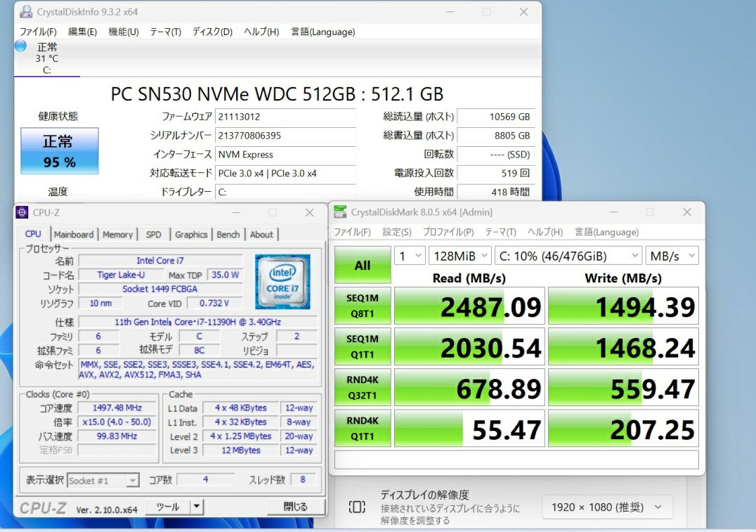This screenshot has height=532, width=756.
Task: Click the 207.25 random write result
Action: click(623, 428)
